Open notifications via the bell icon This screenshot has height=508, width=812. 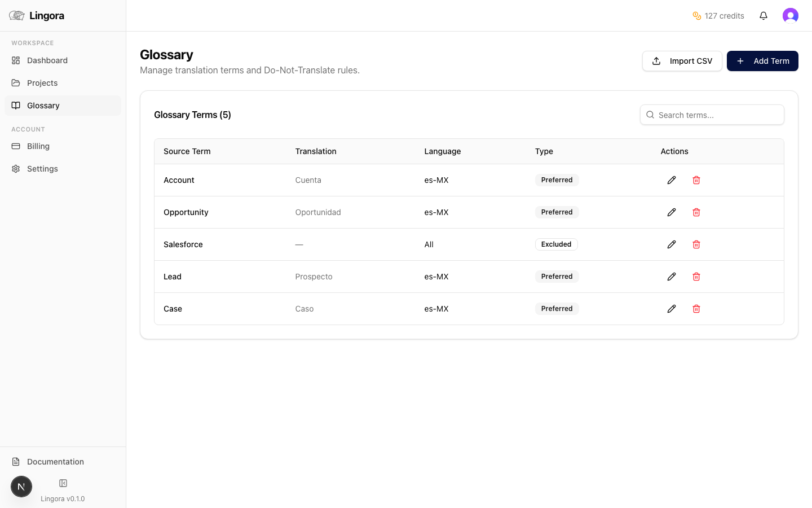click(x=764, y=16)
